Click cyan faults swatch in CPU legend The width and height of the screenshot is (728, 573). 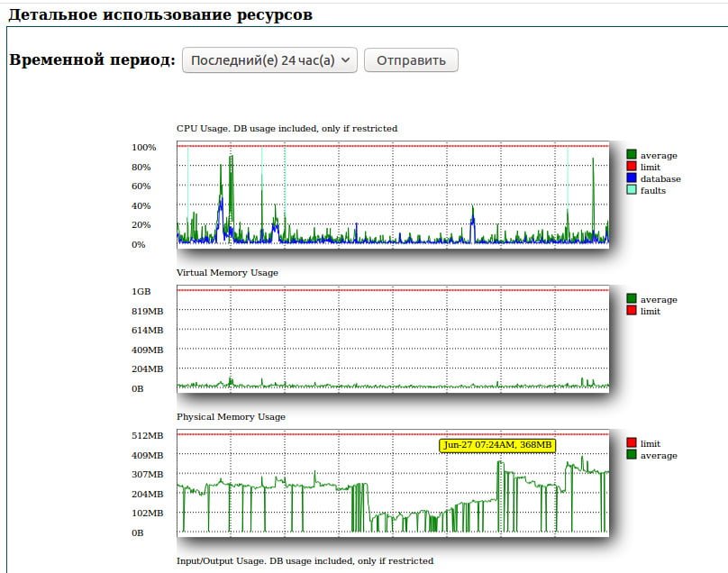point(632,189)
